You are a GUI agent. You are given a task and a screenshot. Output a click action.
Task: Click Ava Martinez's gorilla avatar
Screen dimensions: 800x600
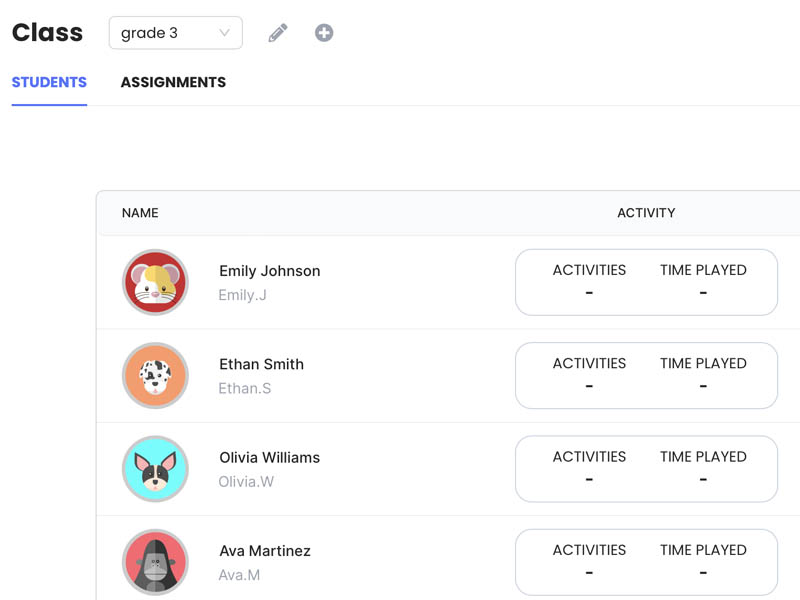coord(156,562)
